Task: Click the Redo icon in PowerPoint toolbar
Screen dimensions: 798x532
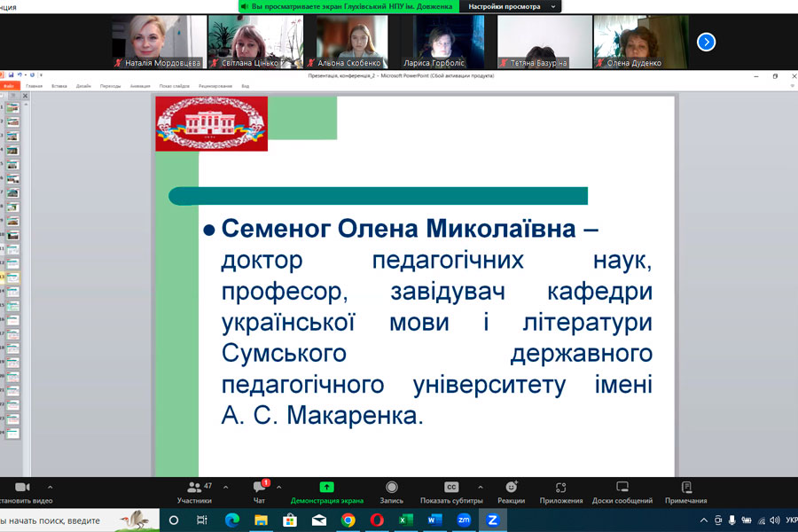Action: [32, 74]
